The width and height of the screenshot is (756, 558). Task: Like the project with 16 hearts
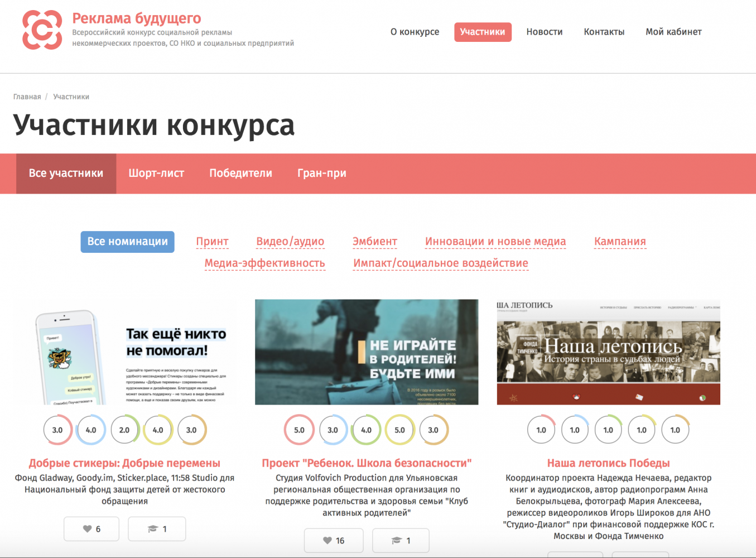click(x=334, y=541)
